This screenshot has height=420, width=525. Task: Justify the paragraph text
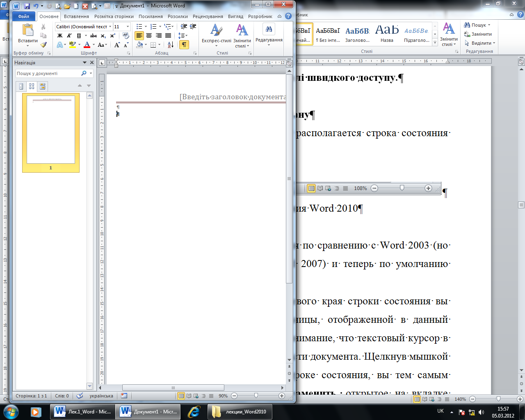click(x=168, y=36)
